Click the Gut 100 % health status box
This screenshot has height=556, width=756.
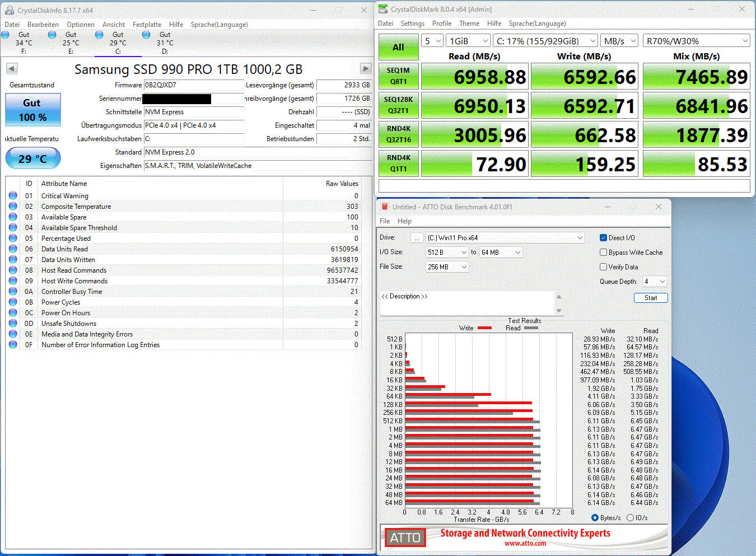pyautogui.click(x=32, y=110)
